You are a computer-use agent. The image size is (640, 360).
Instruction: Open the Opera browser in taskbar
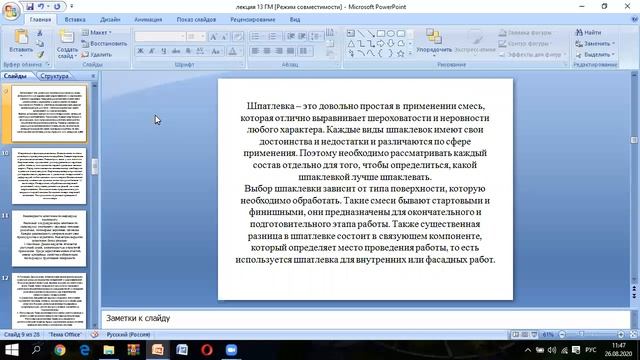(x=207, y=350)
